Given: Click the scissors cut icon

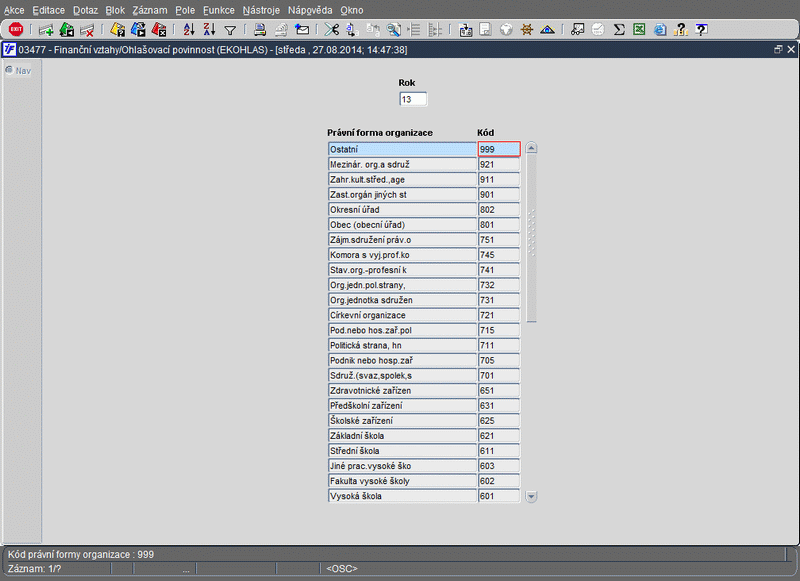Looking at the screenshot, I should [x=332, y=30].
